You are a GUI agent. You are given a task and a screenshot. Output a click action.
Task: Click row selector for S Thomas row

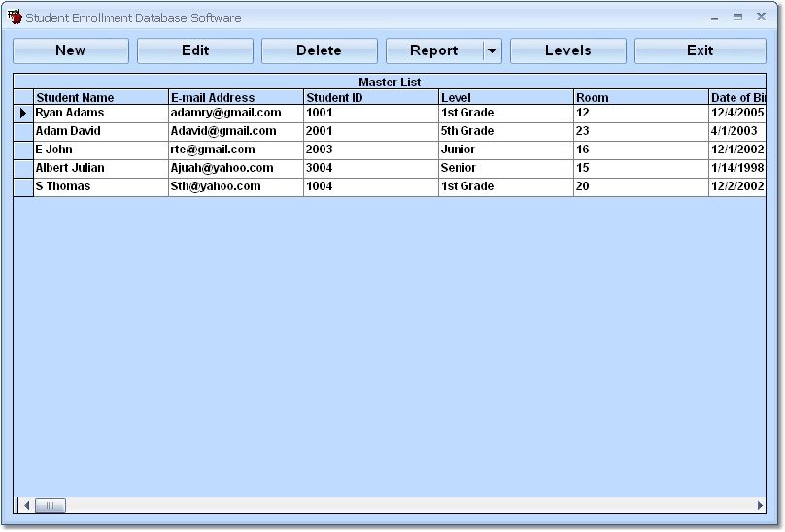[x=23, y=187]
